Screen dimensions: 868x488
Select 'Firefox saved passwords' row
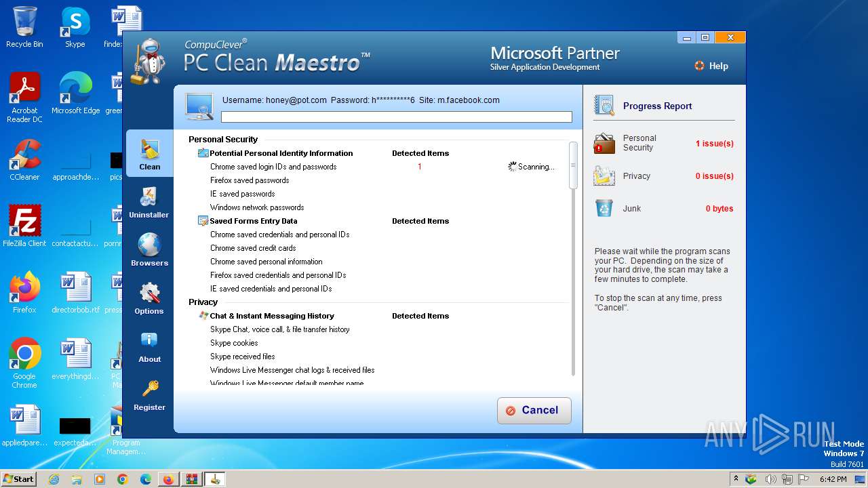[x=250, y=180]
